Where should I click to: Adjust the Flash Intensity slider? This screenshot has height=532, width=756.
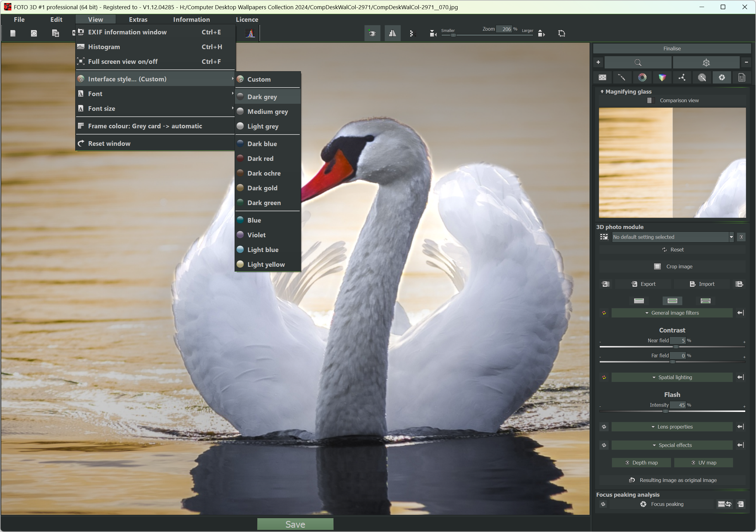click(x=665, y=412)
